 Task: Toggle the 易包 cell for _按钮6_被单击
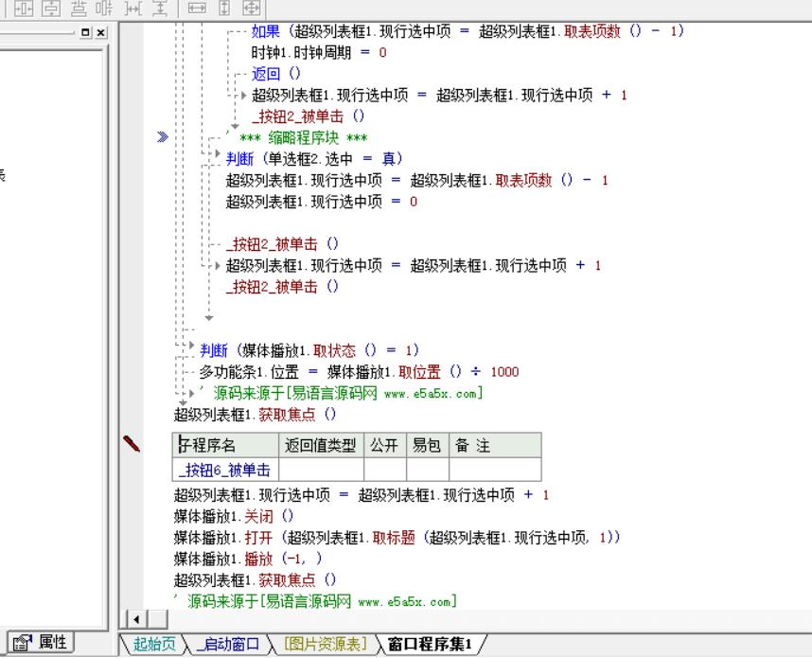pos(428,470)
